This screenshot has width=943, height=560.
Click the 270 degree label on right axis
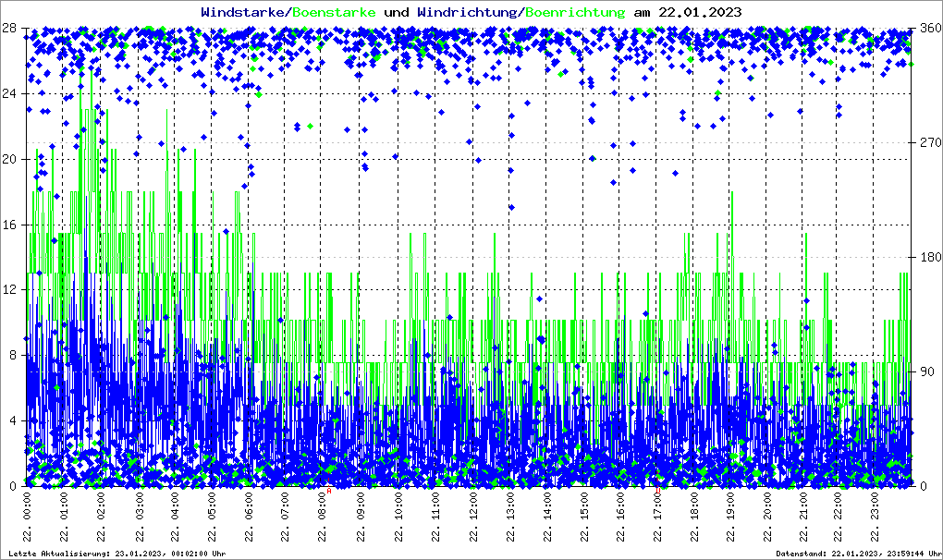[x=929, y=142]
